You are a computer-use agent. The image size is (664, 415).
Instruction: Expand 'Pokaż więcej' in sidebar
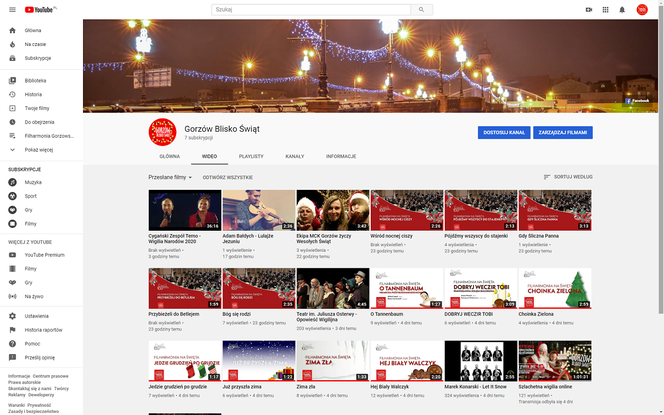[x=38, y=149]
